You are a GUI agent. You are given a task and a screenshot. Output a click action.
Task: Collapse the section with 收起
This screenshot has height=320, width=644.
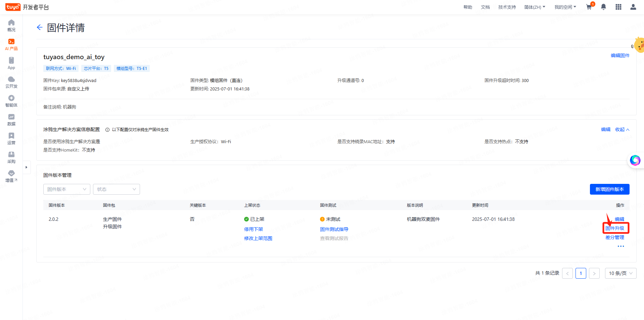click(x=622, y=130)
